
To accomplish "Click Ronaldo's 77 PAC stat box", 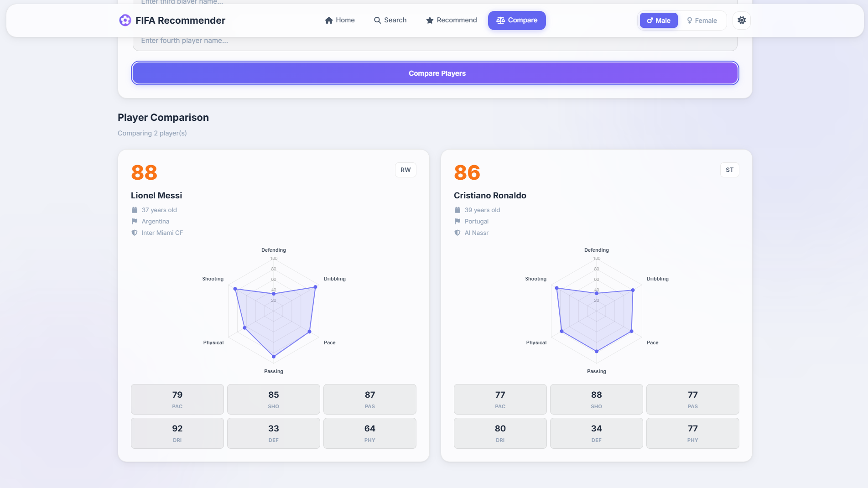I will pyautogui.click(x=500, y=399).
